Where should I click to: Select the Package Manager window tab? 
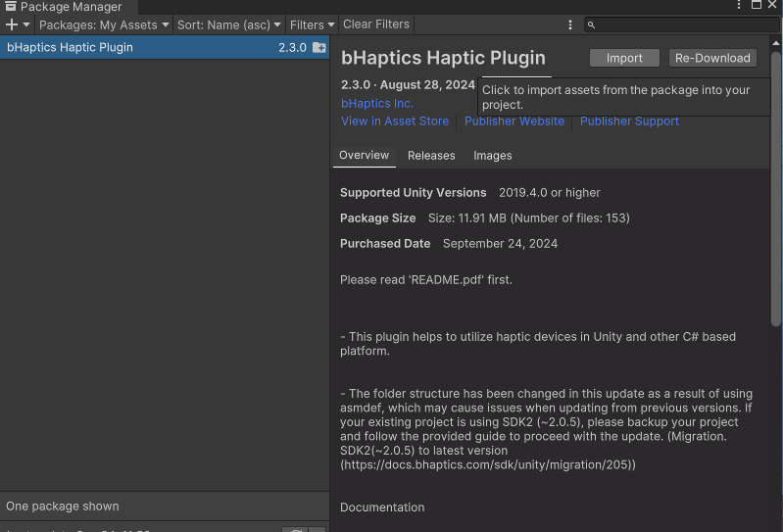point(69,7)
